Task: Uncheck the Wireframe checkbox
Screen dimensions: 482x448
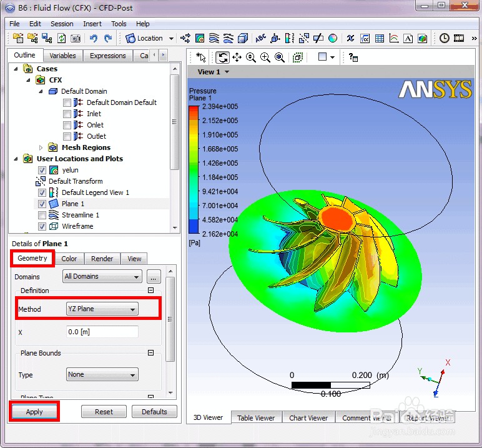Action: [x=42, y=226]
